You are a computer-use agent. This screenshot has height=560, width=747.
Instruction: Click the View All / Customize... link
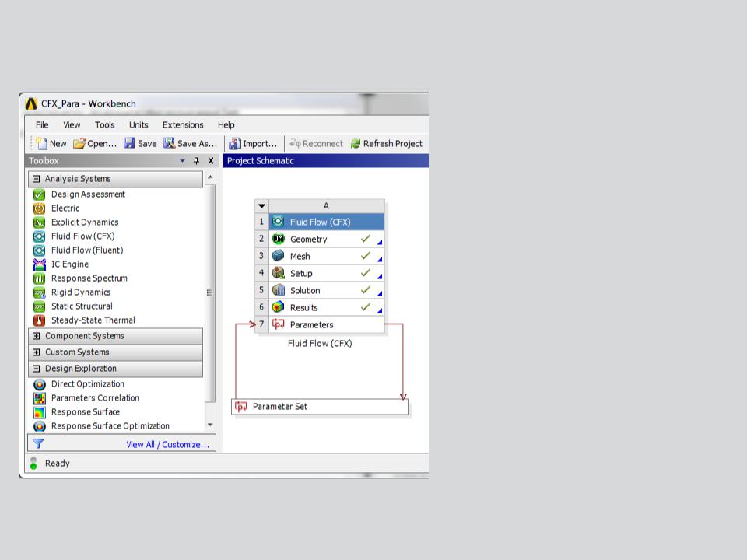click(167, 444)
